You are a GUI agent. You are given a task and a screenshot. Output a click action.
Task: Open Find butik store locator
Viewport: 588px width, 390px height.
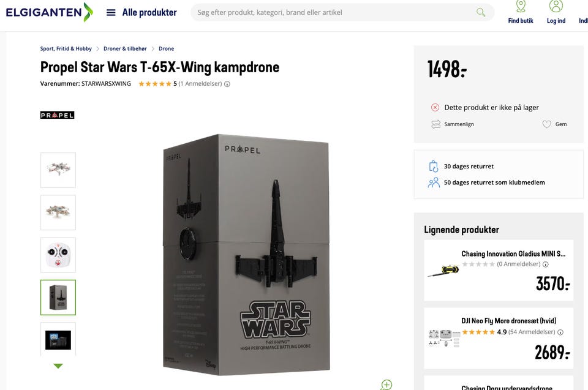point(521,12)
